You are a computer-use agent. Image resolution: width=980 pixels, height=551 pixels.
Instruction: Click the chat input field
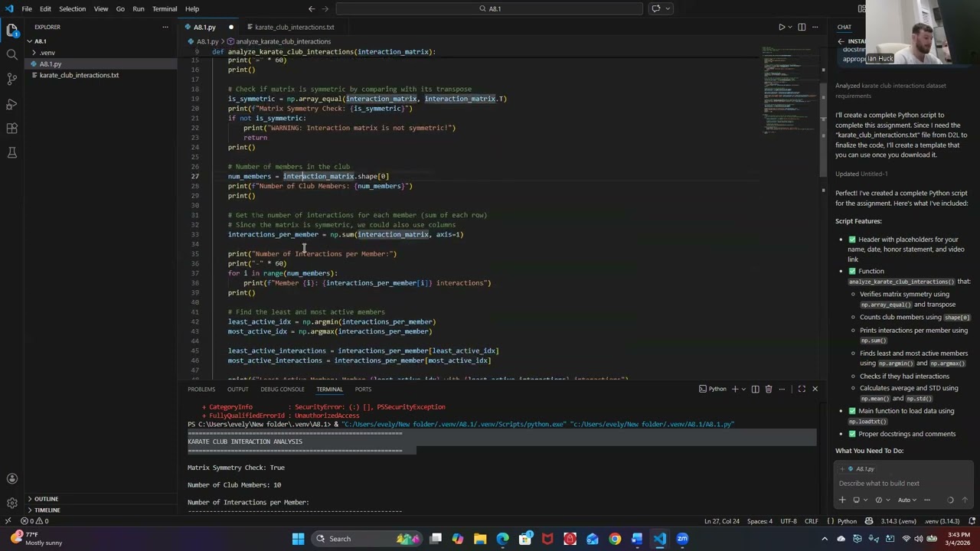[902, 483]
